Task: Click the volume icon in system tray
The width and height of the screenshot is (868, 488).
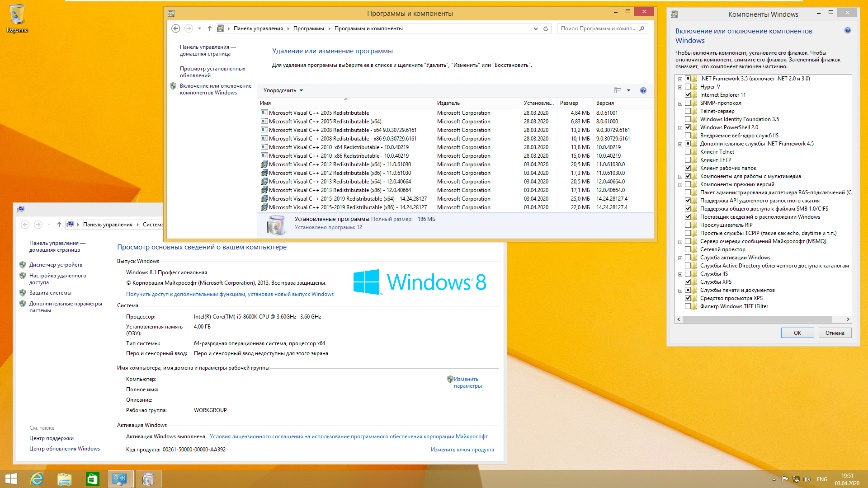Action: pos(807,479)
